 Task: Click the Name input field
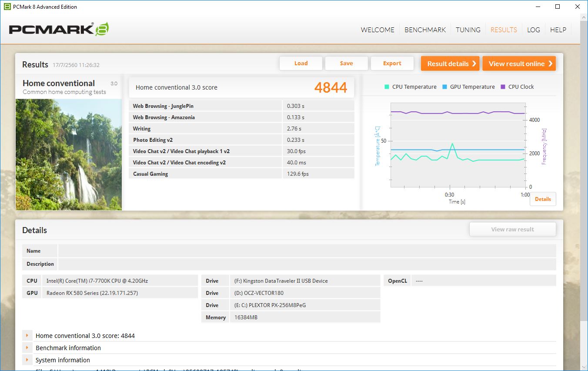(307, 251)
